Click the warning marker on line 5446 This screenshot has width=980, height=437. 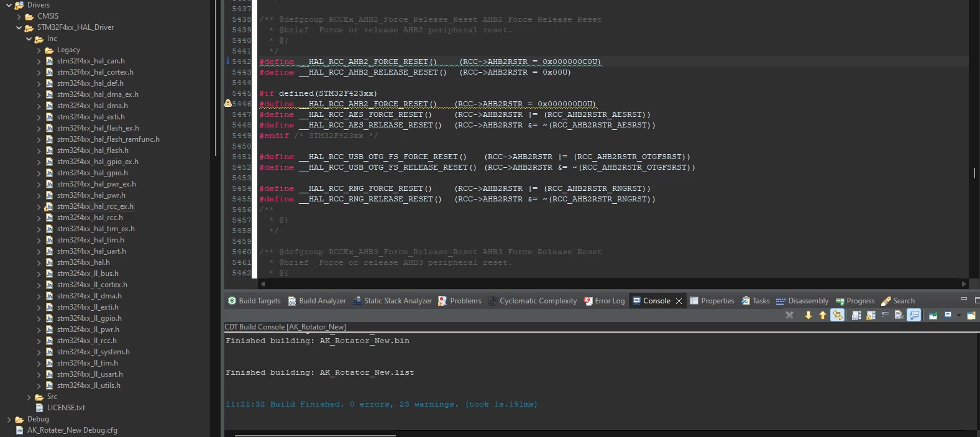227,103
